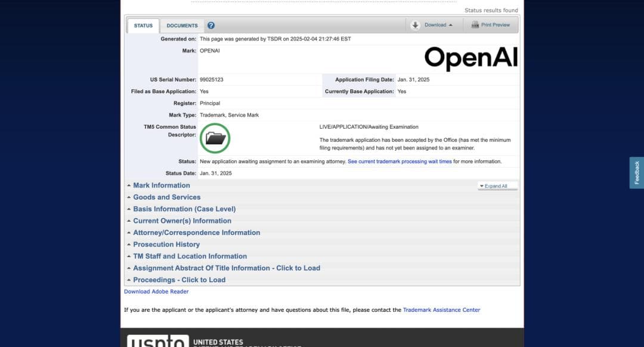Image resolution: width=644 pixels, height=347 pixels.
Task: Open the Trademark Assistance Center link
Action: point(441,310)
